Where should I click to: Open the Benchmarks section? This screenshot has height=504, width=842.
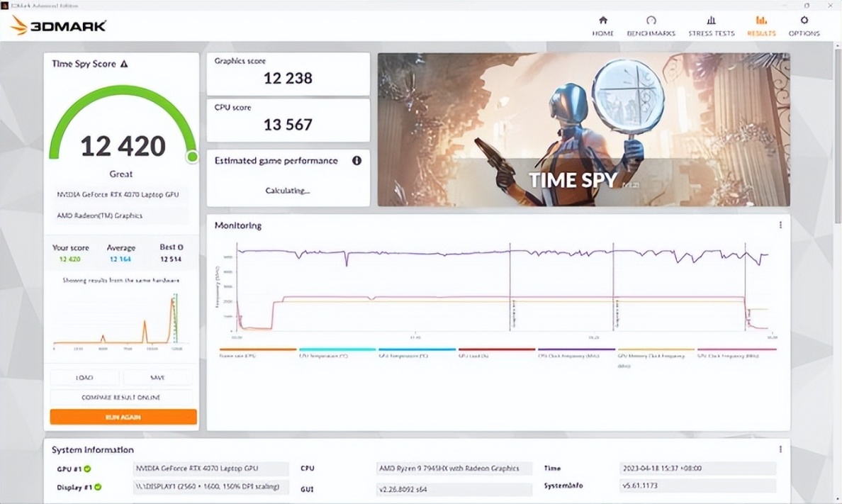pos(651,26)
